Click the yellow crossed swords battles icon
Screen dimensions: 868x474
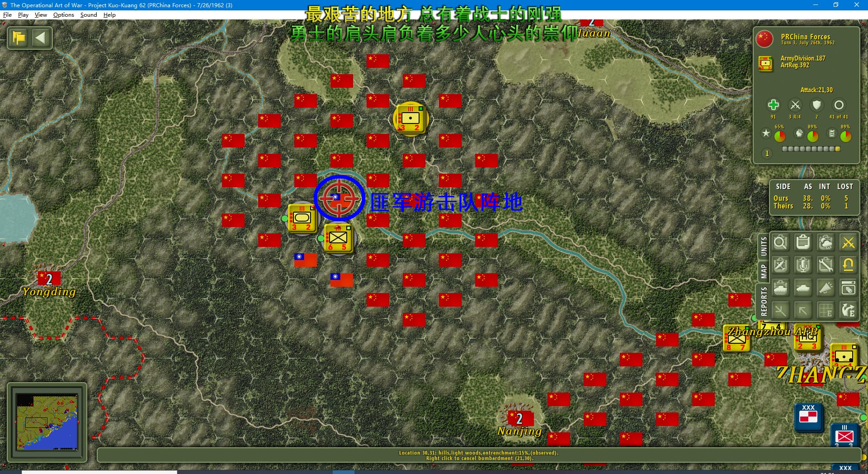click(x=848, y=243)
